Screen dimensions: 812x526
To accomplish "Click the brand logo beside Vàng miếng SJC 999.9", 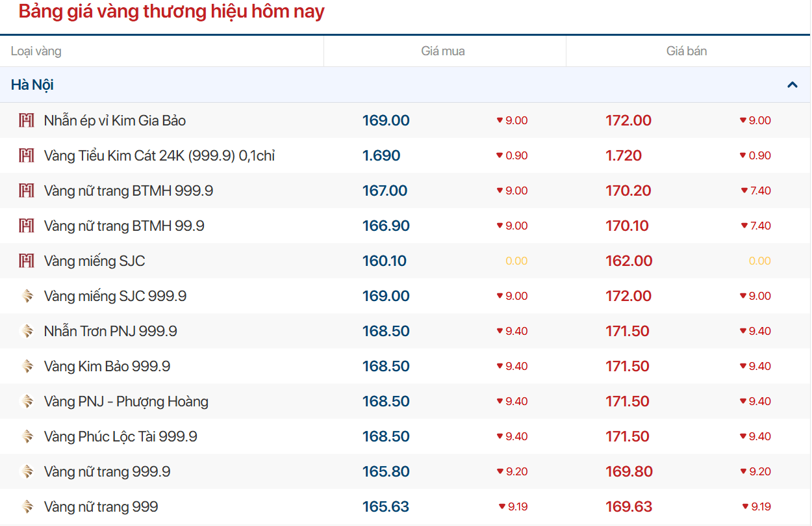I will pos(27,296).
